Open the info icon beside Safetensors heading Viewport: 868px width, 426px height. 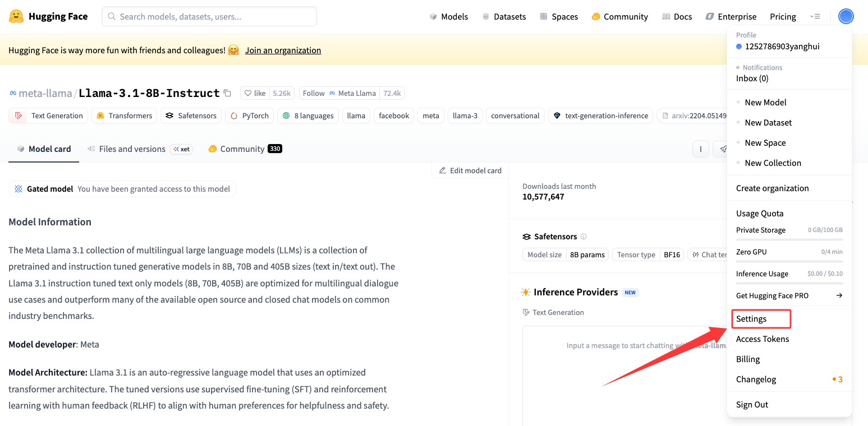[x=584, y=237]
